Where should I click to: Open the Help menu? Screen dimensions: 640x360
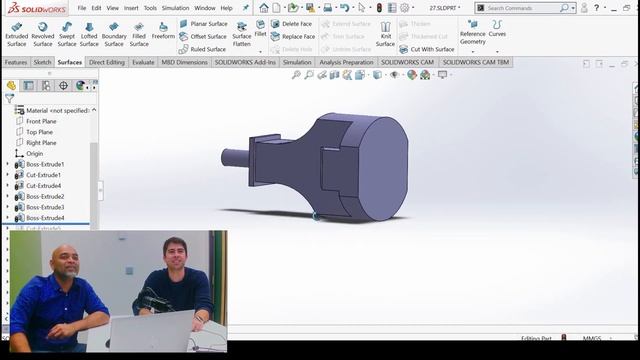tap(227, 8)
